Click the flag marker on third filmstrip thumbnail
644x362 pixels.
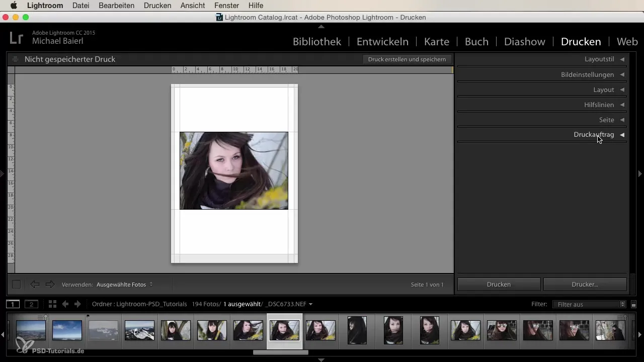tap(88, 316)
